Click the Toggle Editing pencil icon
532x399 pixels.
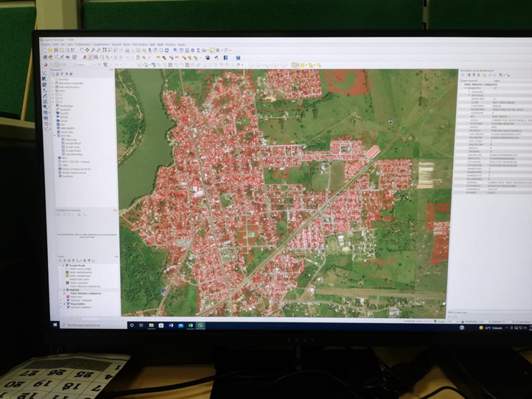coord(90,57)
